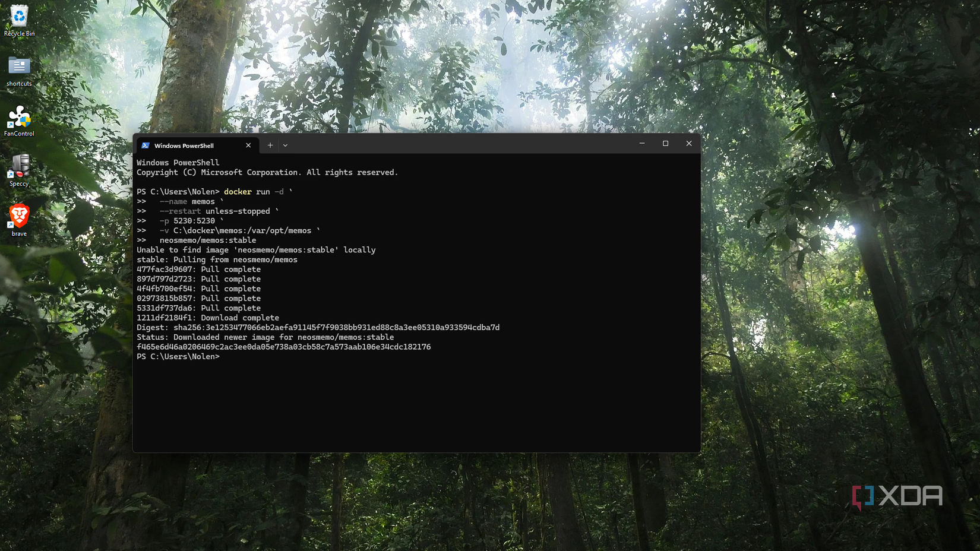Open the Recycle Bin desktop icon
This screenshot has width=980, height=551.
point(19,20)
